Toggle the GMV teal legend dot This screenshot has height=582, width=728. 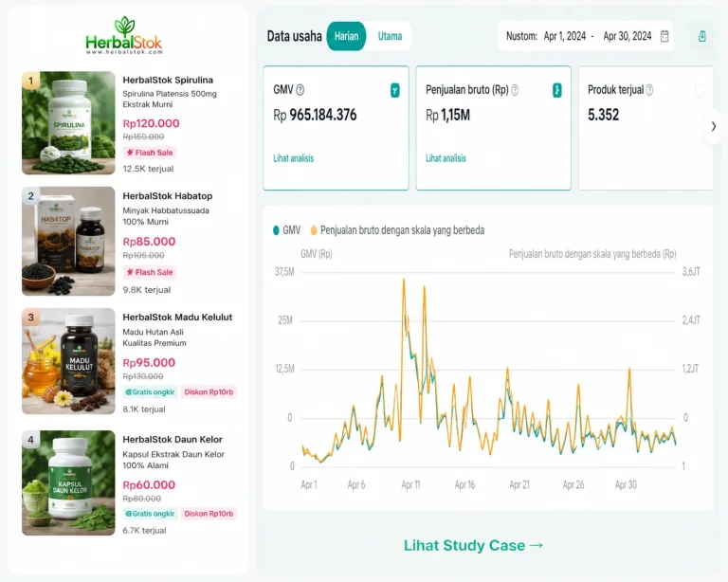point(276,230)
